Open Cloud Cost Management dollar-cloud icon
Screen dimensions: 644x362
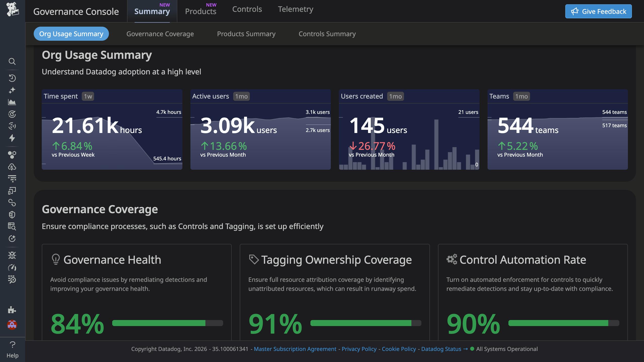coord(12,167)
